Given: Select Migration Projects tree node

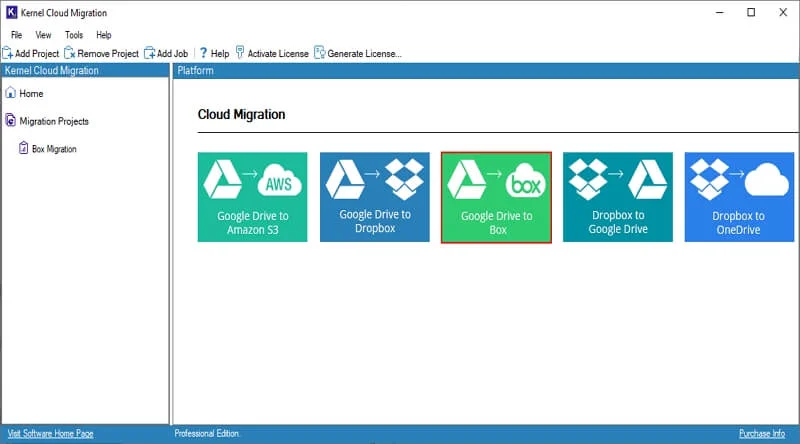Looking at the screenshot, I should point(54,121).
